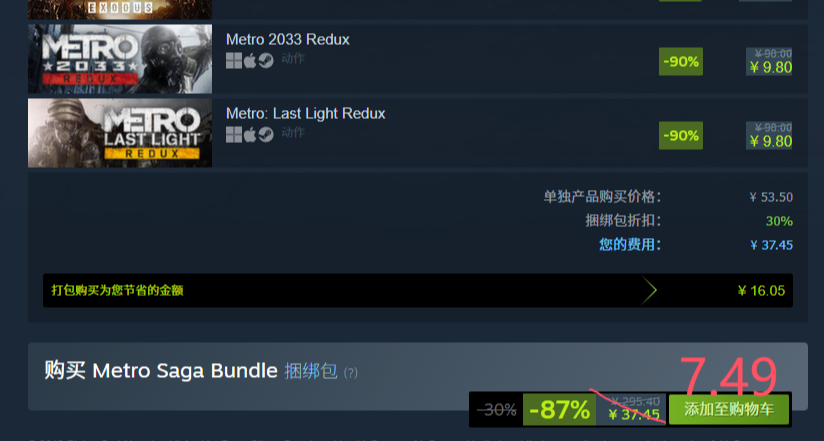Click the -90% badge for Metro 2033 Redux
The height and width of the screenshot is (441, 824).
click(681, 61)
